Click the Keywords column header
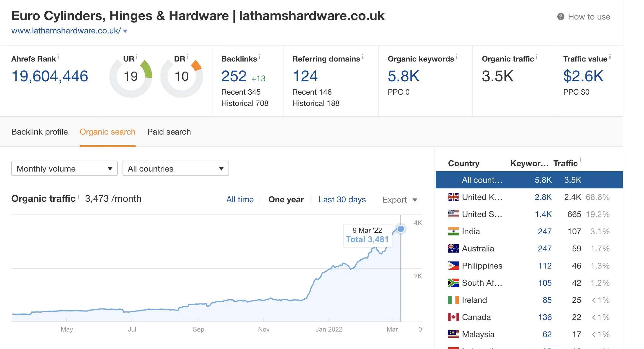This screenshot has width=644, height=349. pos(529,163)
